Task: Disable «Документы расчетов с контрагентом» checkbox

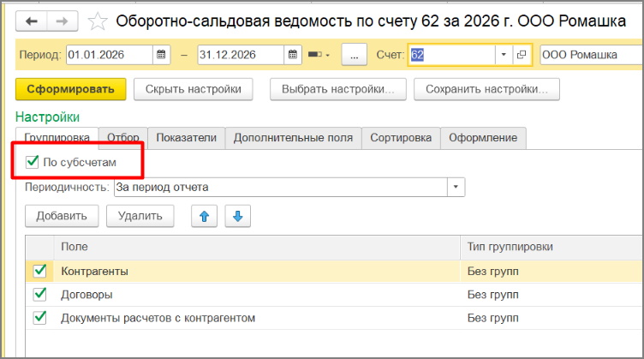Action: click(x=39, y=318)
